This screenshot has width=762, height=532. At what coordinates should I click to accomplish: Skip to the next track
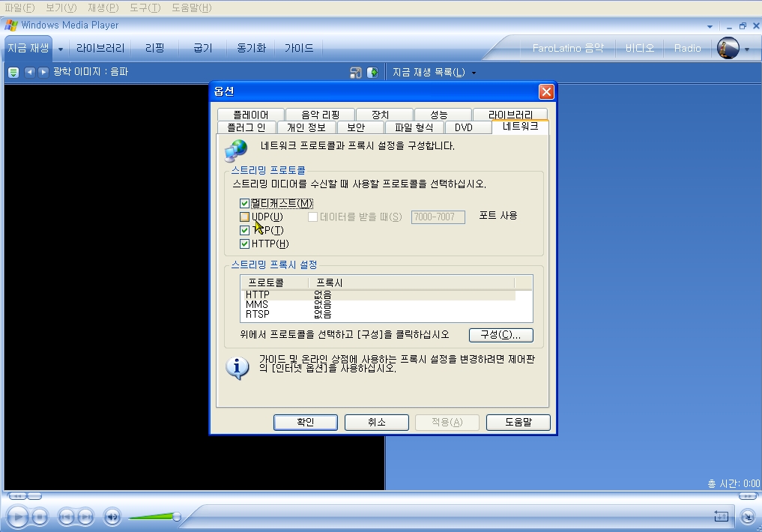[x=86, y=516]
